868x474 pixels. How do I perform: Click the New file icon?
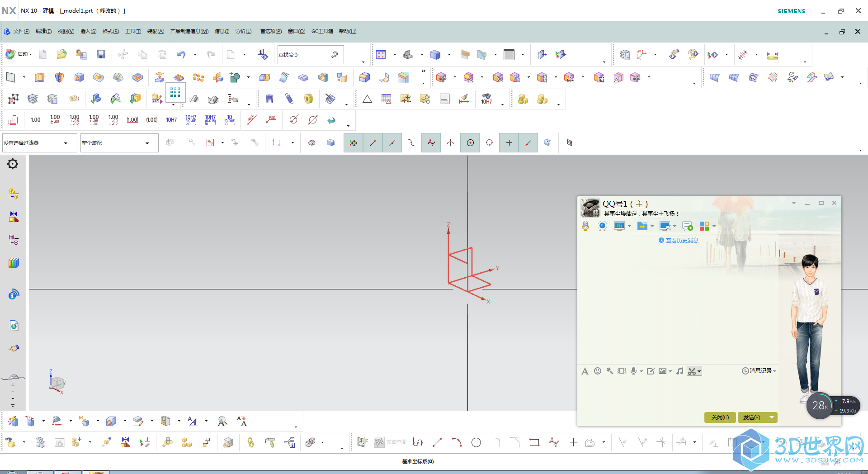coord(42,55)
